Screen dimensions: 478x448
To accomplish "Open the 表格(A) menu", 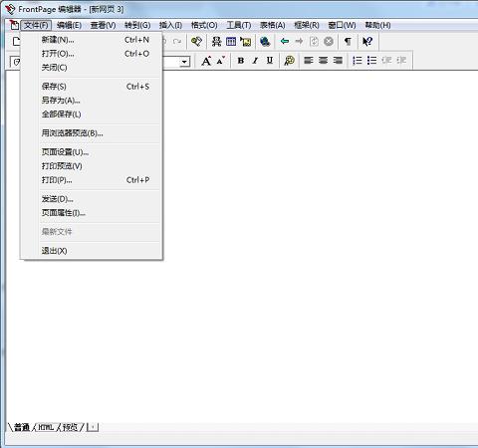I will coord(272,25).
